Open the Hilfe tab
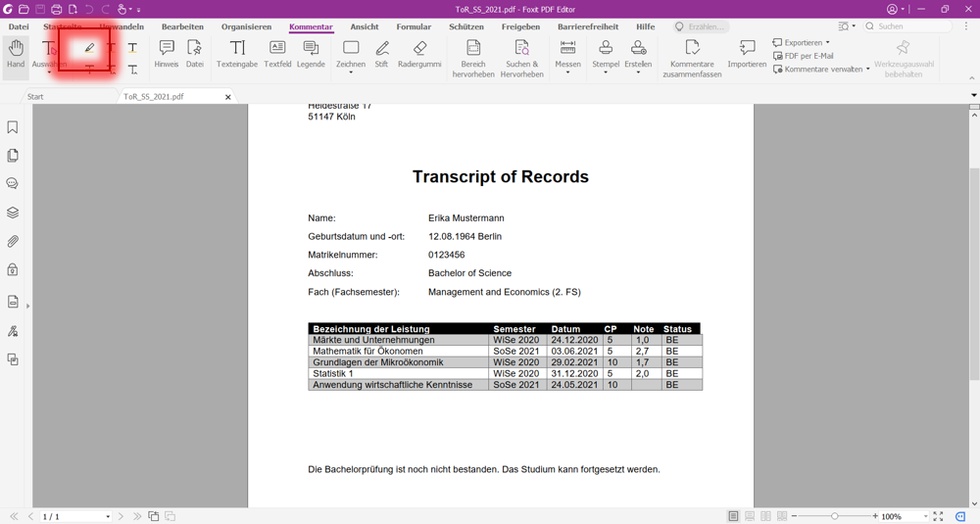The height and width of the screenshot is (524, 980). tap(646, 26)
